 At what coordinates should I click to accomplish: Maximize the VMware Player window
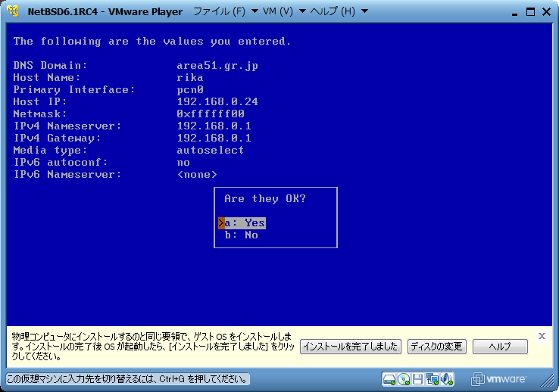click(x=530, y=12)
